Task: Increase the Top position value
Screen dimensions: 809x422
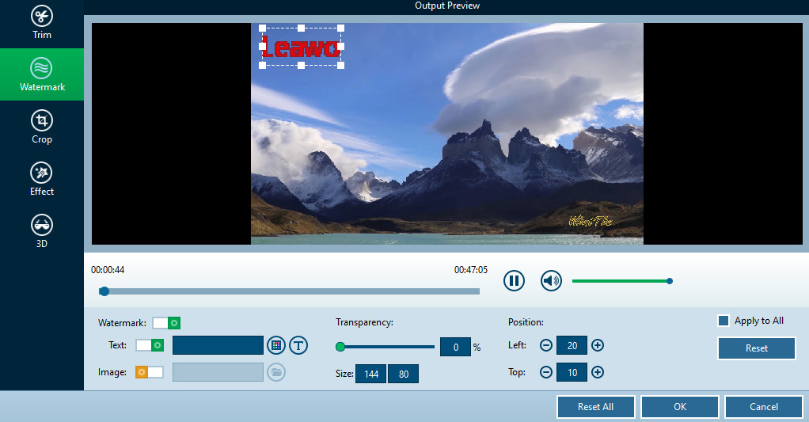Action: coord(597,372)
